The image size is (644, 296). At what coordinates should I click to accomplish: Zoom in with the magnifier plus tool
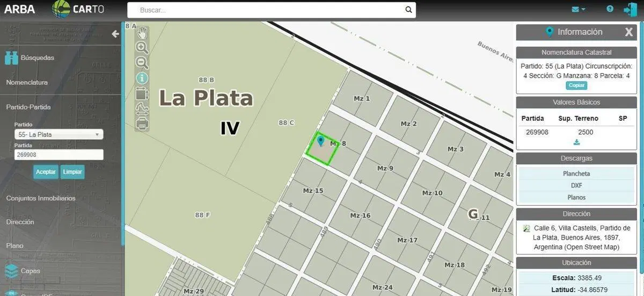142,47
